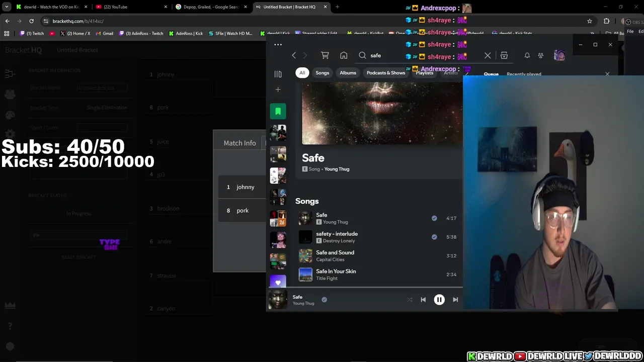Bookmark this page with star icon

tap(590, 21)
